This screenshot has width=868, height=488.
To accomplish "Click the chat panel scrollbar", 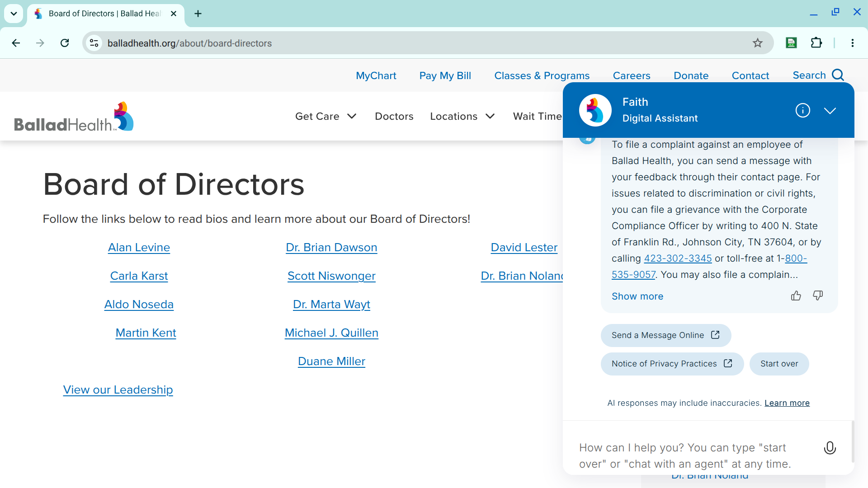I will point(853,442).
